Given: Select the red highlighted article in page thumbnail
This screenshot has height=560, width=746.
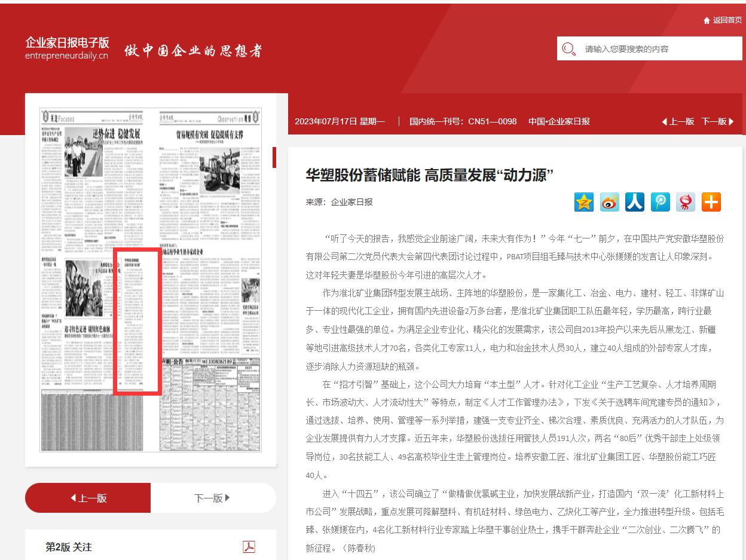Looking at the screenshot, I should [x=137, y=322].
